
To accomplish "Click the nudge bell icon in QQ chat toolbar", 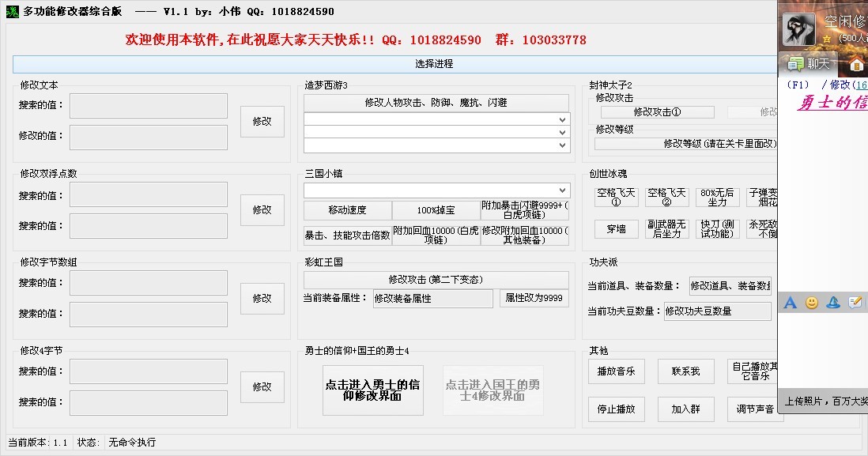I will tap(833, 302).
